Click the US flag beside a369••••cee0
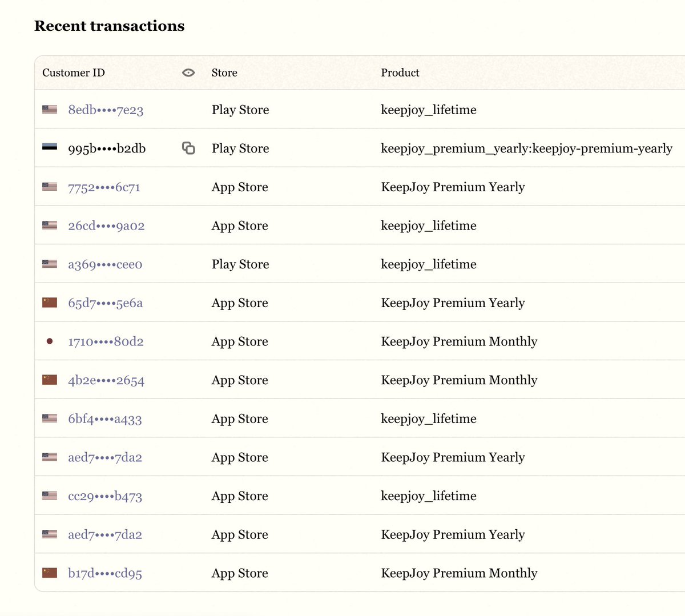Screen dimensions: 685x616 [x=50, y=264]
